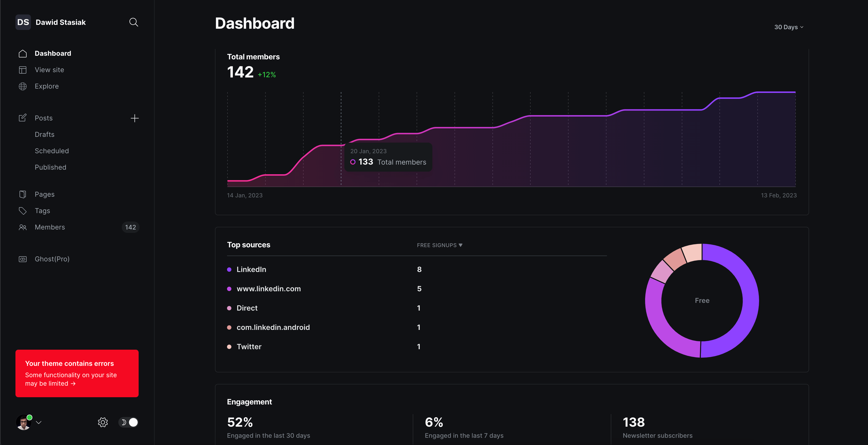Click the LinkedIn purple legend dot
The width and height of the screenshot is (868, 445).
[x=229, y=270]
